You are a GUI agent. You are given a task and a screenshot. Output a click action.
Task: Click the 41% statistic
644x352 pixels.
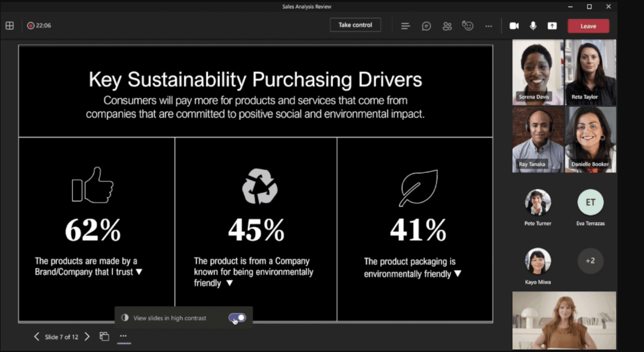pos(418,230)
